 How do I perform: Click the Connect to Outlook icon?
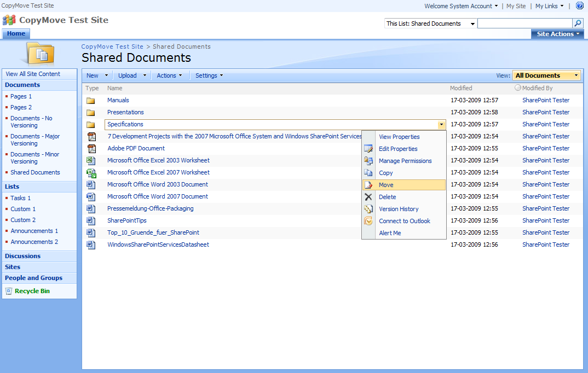tap(368, 221)
